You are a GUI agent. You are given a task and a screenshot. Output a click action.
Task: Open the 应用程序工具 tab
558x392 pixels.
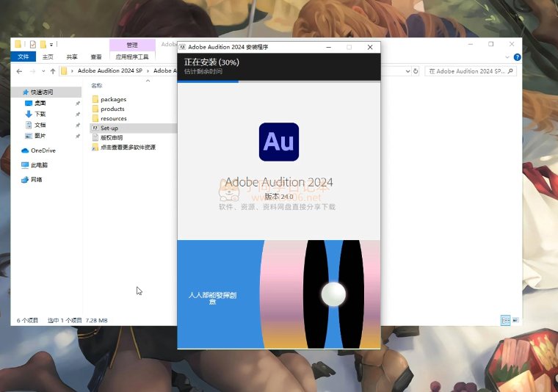point(132,57)
